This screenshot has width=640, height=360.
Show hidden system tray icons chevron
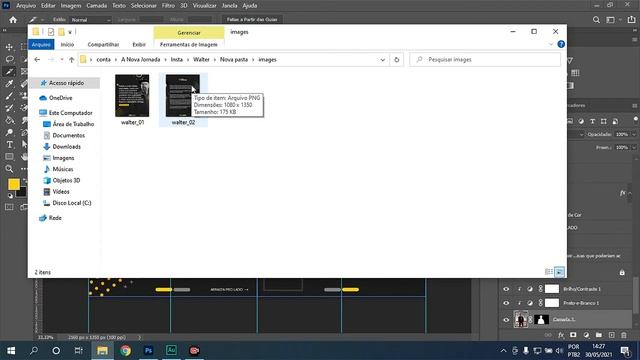[x=503, y=351]
